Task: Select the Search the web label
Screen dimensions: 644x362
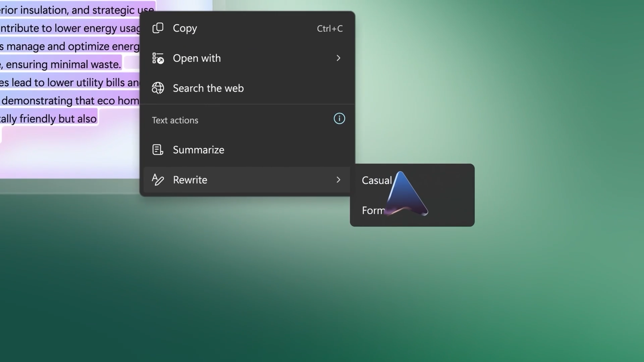Action: 208,88
